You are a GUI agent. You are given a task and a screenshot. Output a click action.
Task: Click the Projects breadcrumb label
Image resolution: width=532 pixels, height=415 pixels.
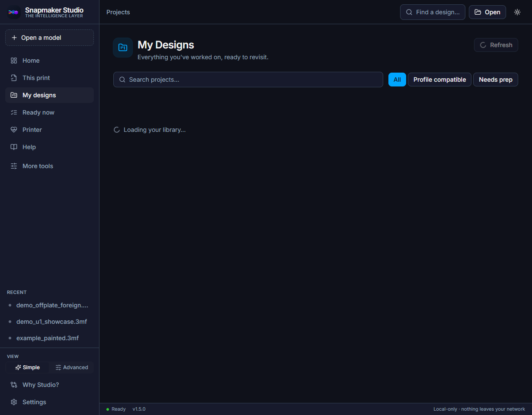click(118, 12)
